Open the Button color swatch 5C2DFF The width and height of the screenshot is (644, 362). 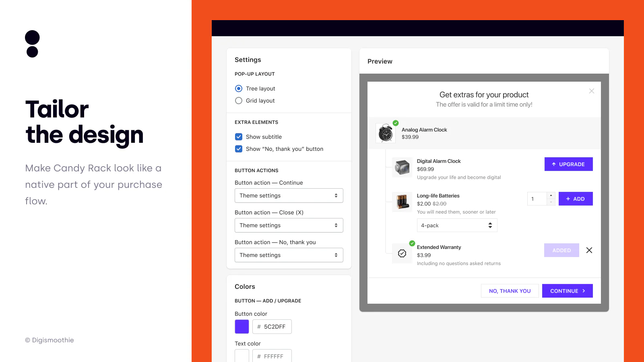242,327
